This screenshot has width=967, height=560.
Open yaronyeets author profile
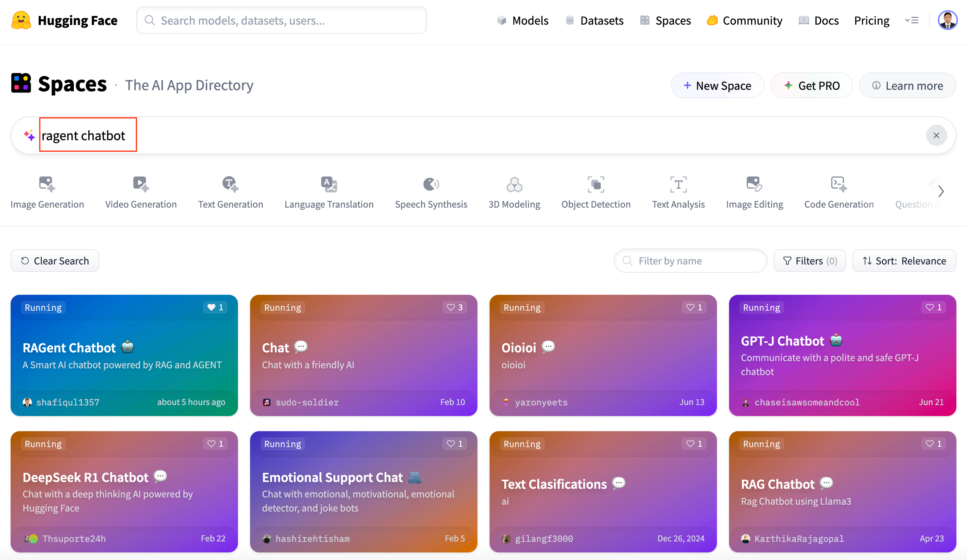pos(535,402)
